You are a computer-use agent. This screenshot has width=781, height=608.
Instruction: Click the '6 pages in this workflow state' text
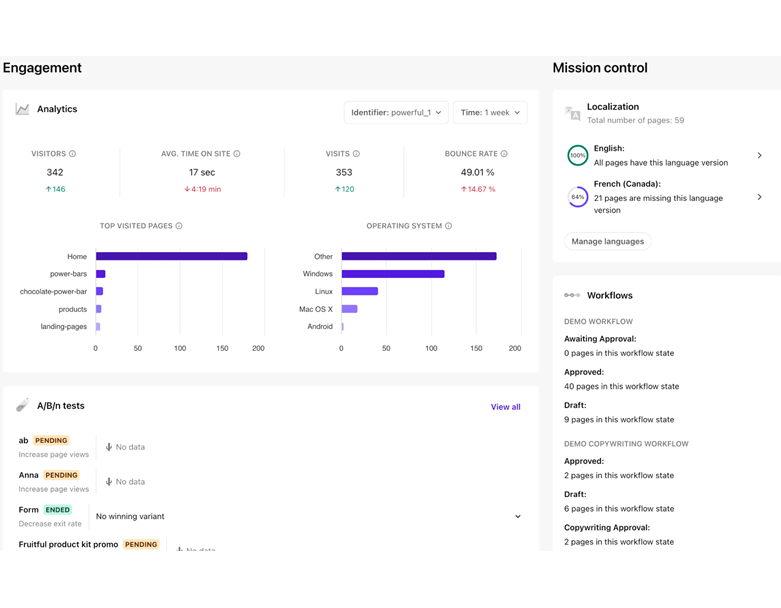click(619, 509)
